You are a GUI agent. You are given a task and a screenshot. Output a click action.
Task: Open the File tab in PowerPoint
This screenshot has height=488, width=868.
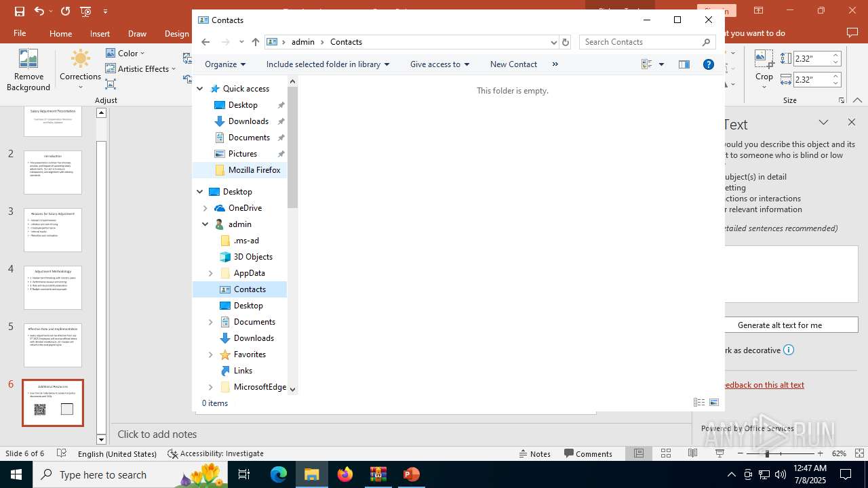coord(20,33)
